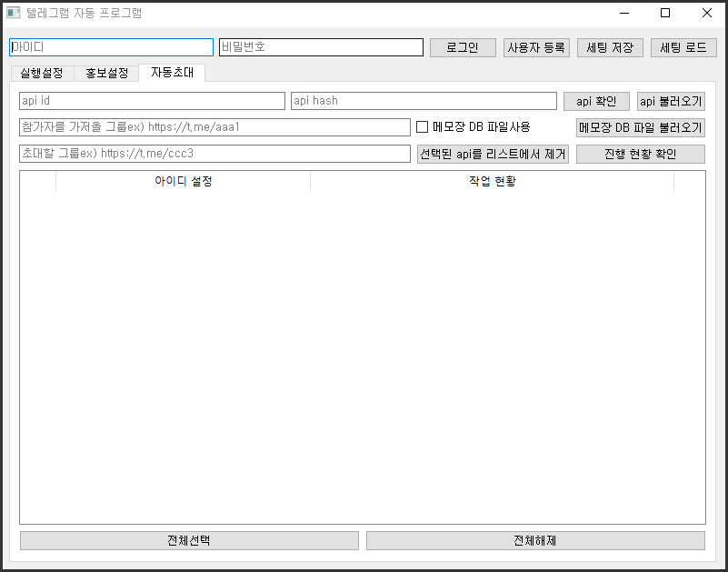This screenshot has height=572, width=728.
Task: Click the 비밀번호 password field
Action: click(321, 47)
